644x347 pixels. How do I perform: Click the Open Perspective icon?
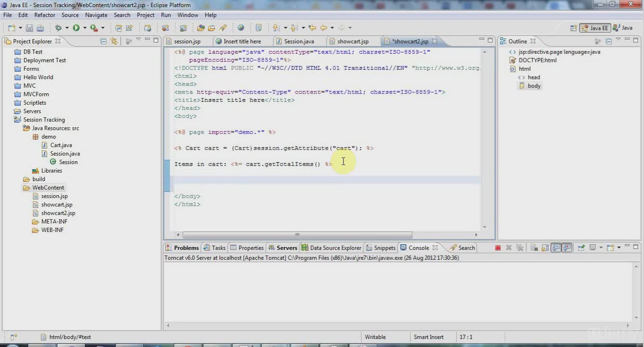pyautogui.click(x=573, y=28)
